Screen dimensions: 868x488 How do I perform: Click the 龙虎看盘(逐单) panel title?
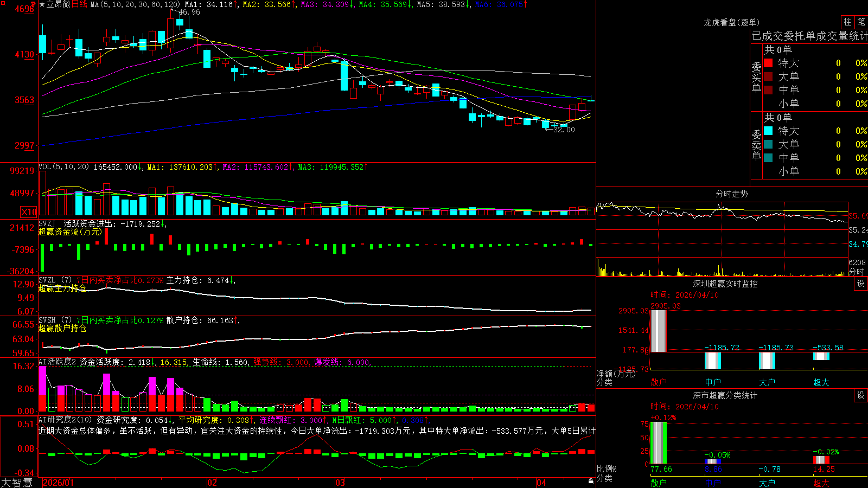tap(731, 22)
